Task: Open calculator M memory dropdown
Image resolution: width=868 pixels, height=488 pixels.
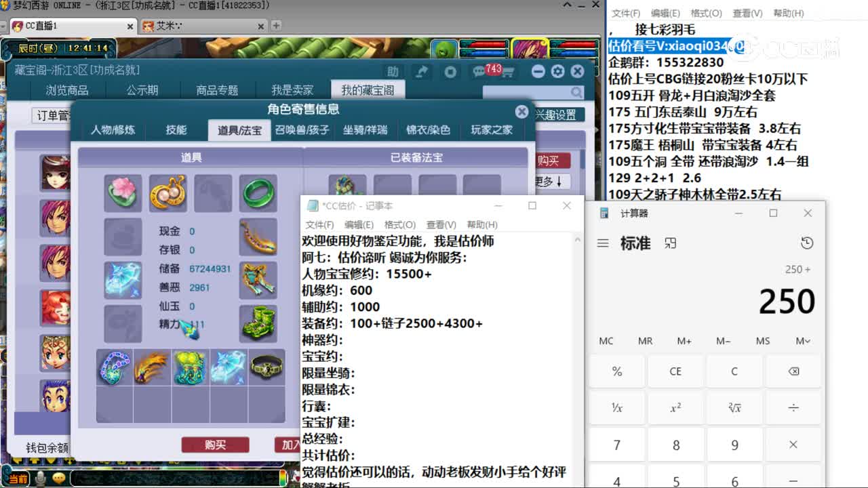Action: point(803,341)
